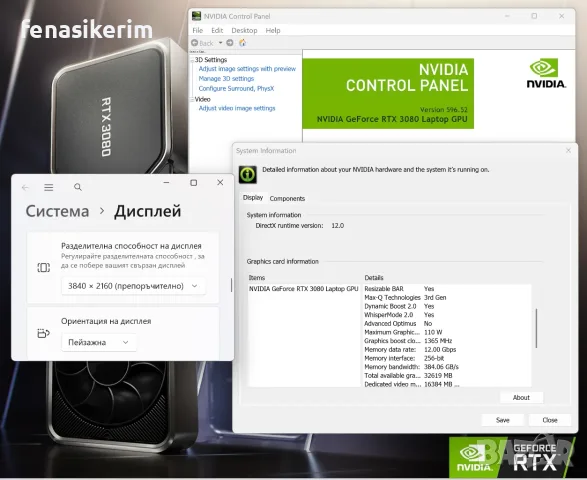Screen dimensions: 587x480
Task: Open hamburger navigation menu in Settings window
Action: click(x=49, y=187)
